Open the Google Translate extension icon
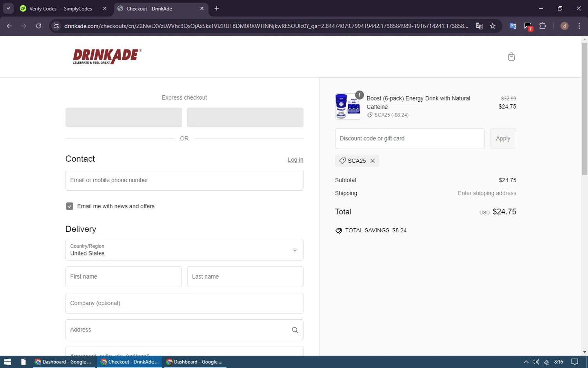Viewport: 588px width, 368px height. 513,26
